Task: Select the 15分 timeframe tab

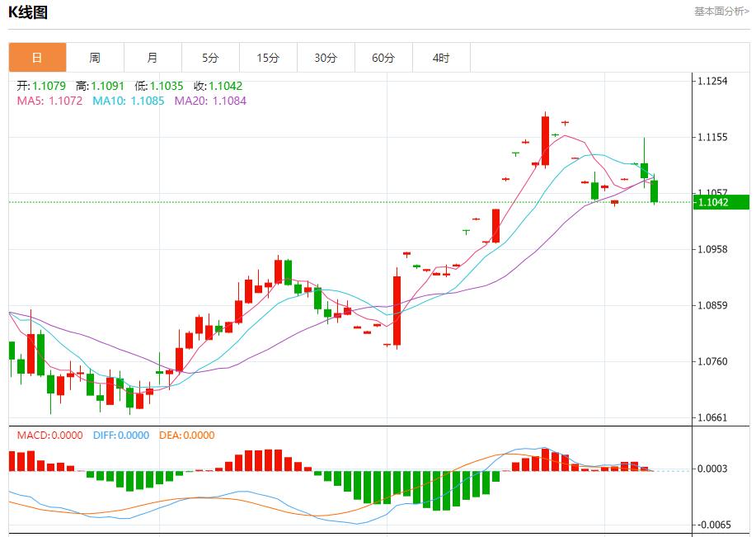Action: point(268,58)
